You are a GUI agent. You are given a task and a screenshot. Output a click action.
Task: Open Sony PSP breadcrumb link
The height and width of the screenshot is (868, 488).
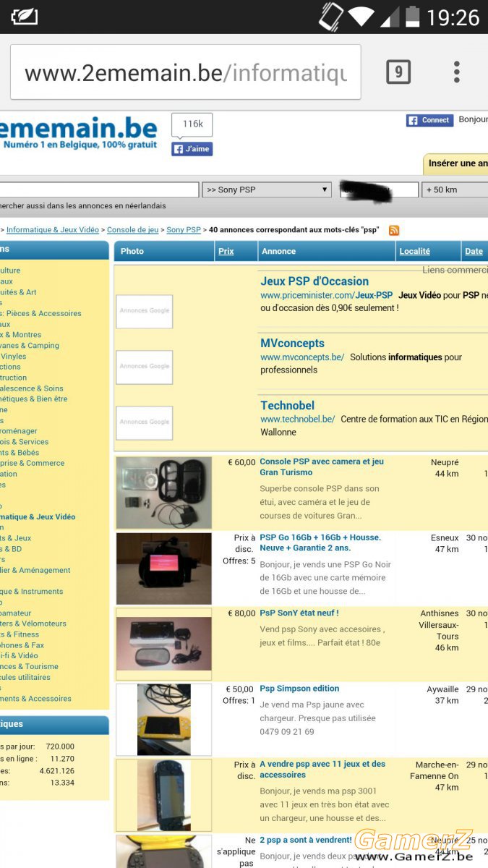point(184,230)
